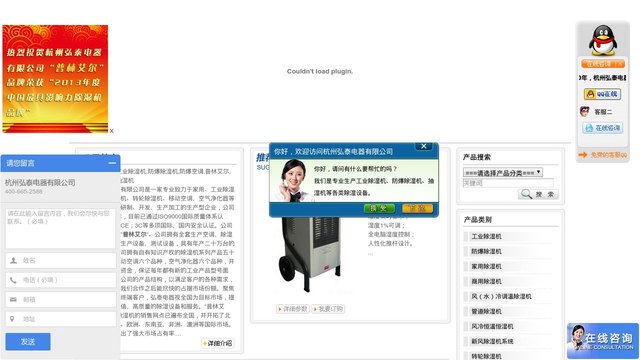Focus the 姓名 name field
Image resolution: width=640 pixels, height=360 pixels.
(60, 260)
